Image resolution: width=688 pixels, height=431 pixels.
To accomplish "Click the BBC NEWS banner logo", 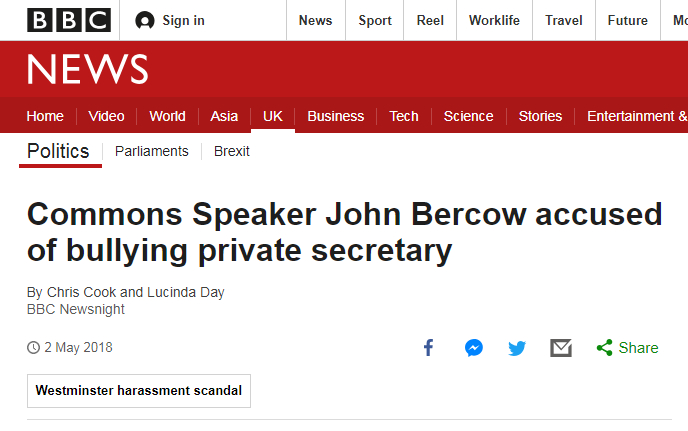I will point(88,69).
